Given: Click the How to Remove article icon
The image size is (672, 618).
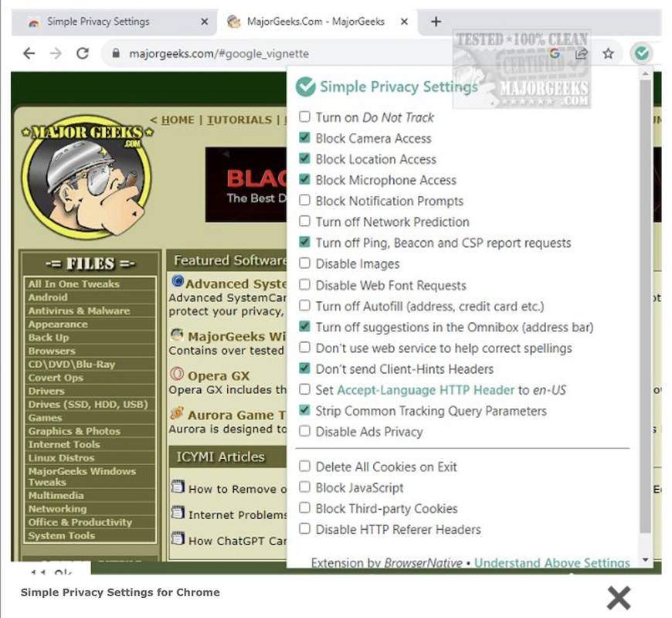Looking at the screenshot, I should [x=178, y=487].
